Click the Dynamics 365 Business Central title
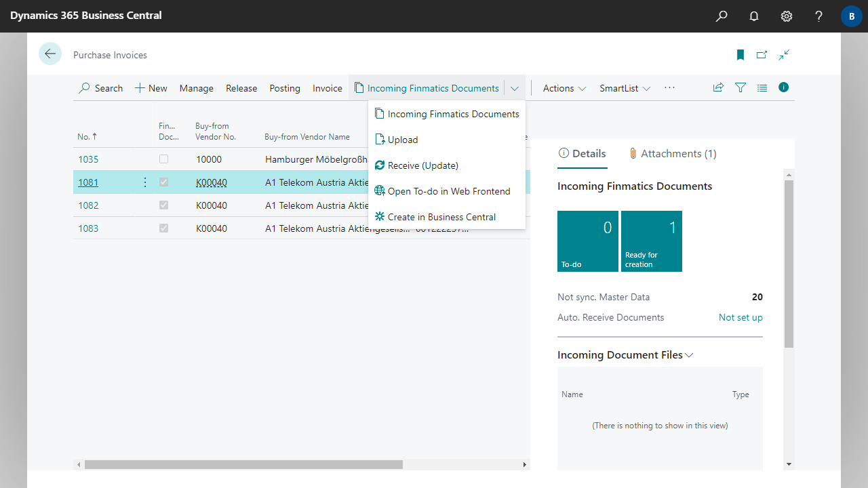Image resolution: width=868 pixels, height=488 pixels. tap(86, 15)
